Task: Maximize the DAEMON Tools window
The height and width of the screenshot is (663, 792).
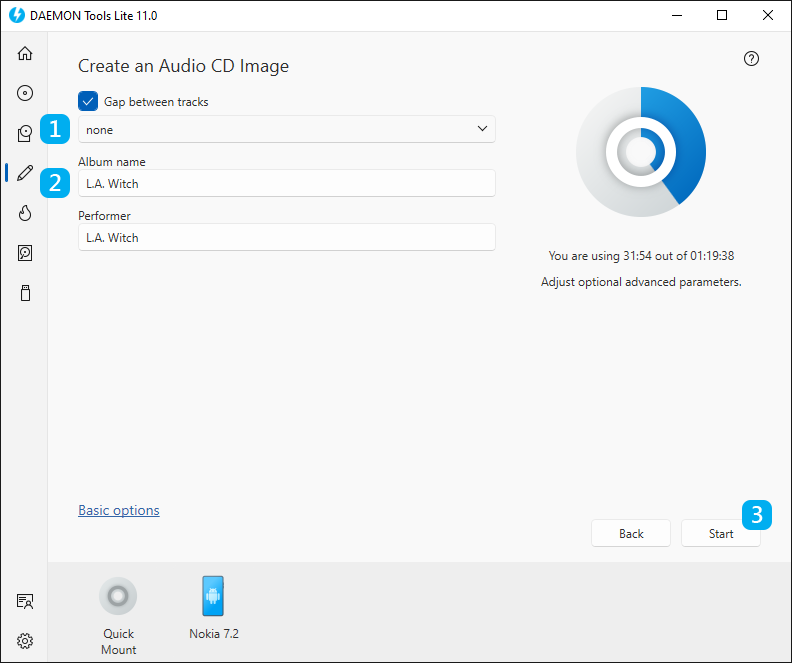Action: pos(722,15)
